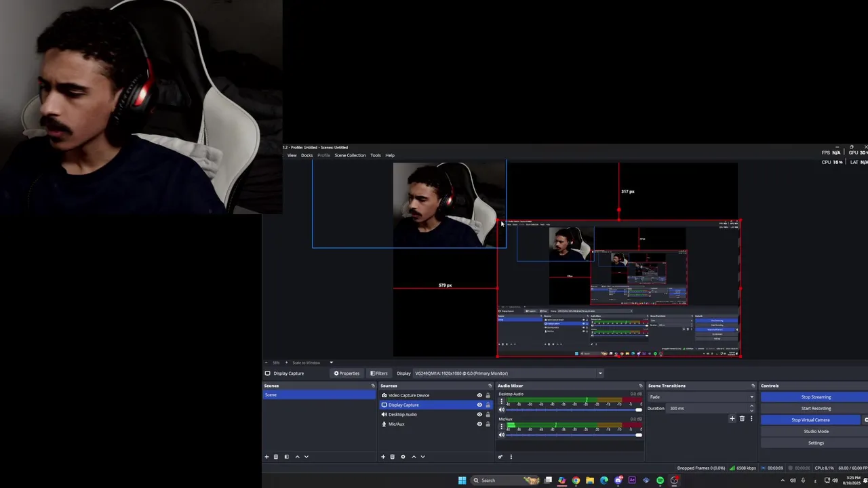This screenshot has width=868, height=488.
Task: Click the Stop Streaming button
Action: click(815, 397)
